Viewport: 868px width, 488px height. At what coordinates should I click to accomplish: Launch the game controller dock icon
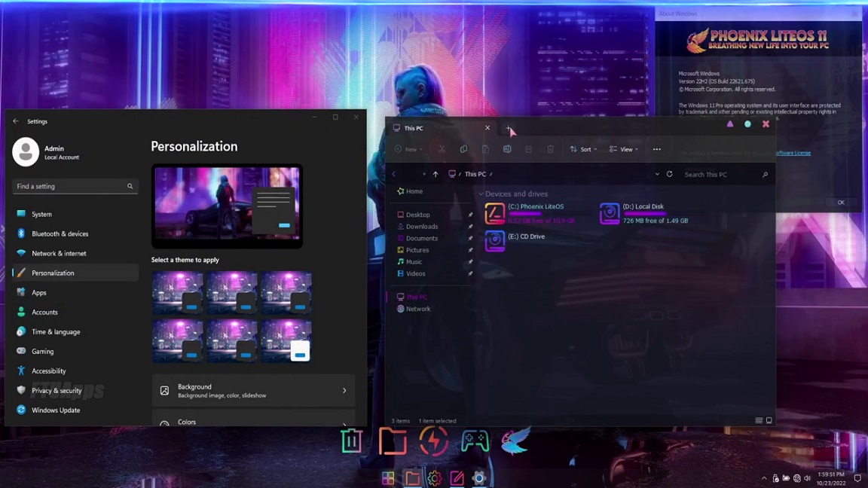[x=475, y=441]
